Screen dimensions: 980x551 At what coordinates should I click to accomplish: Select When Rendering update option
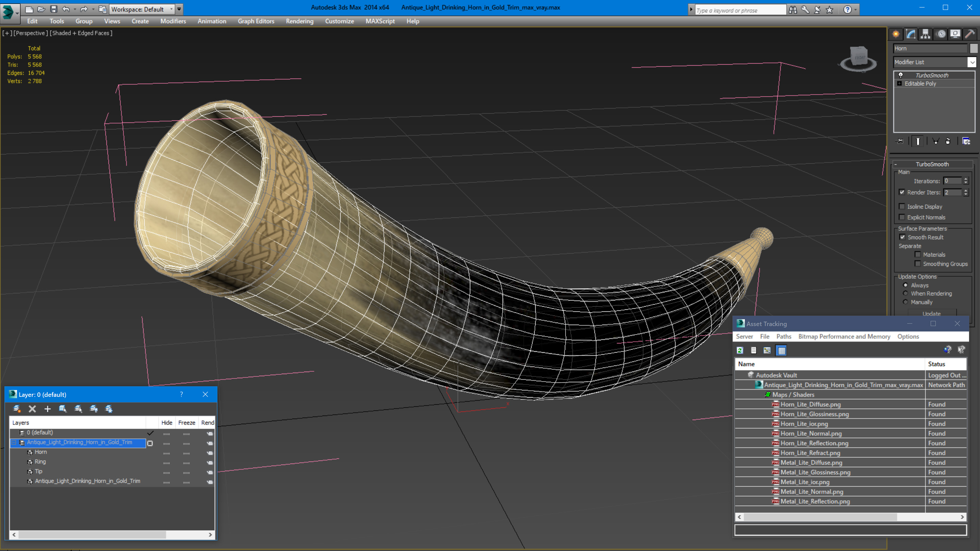coord(905,293)
